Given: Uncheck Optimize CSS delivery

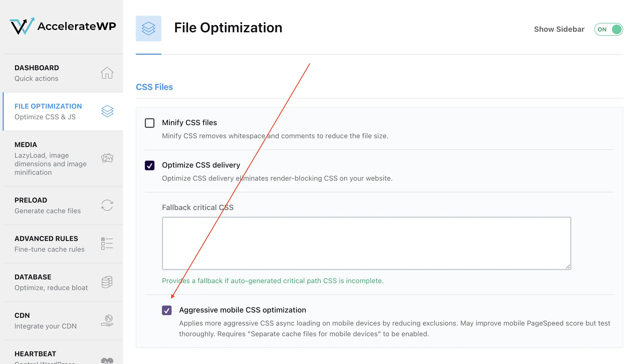Looking at the screenshot, I should [x=150, y=165].
